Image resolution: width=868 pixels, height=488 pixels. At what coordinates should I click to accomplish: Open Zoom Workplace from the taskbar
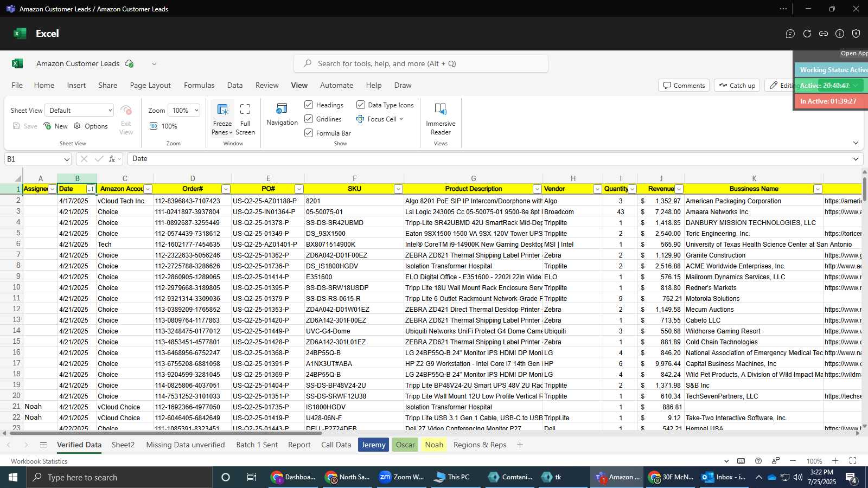click(402, 477)
